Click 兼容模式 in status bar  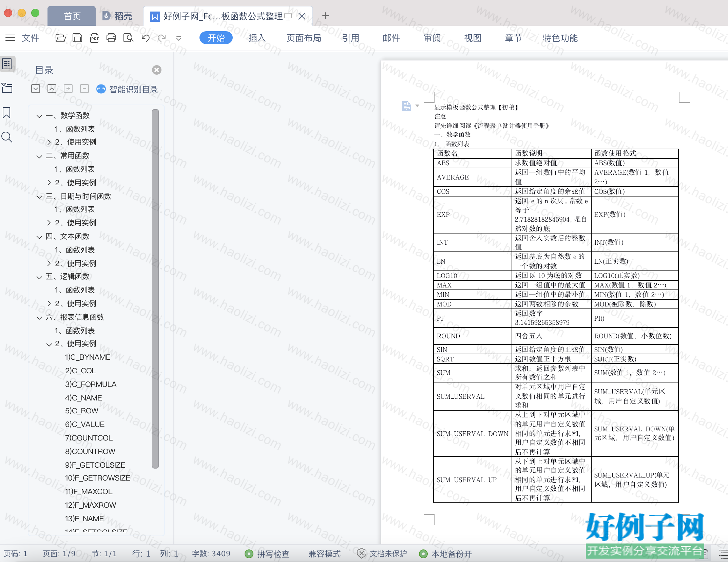click(324, 554)
